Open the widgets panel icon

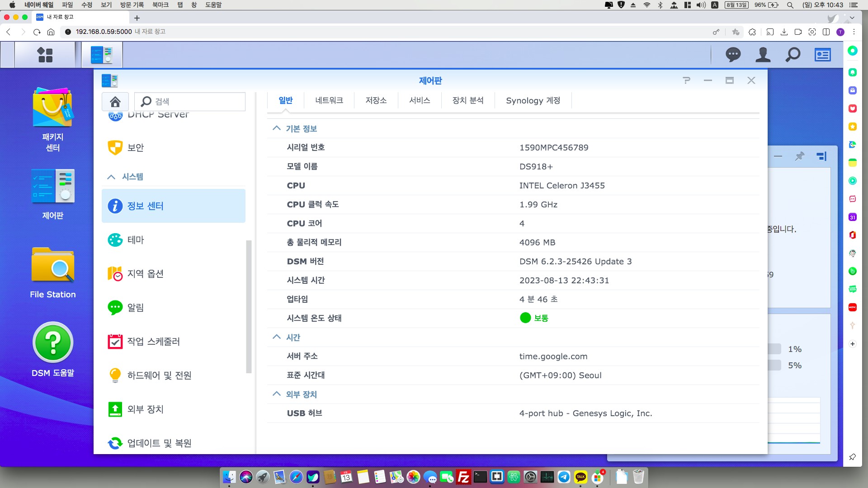(x=822, y=55)
